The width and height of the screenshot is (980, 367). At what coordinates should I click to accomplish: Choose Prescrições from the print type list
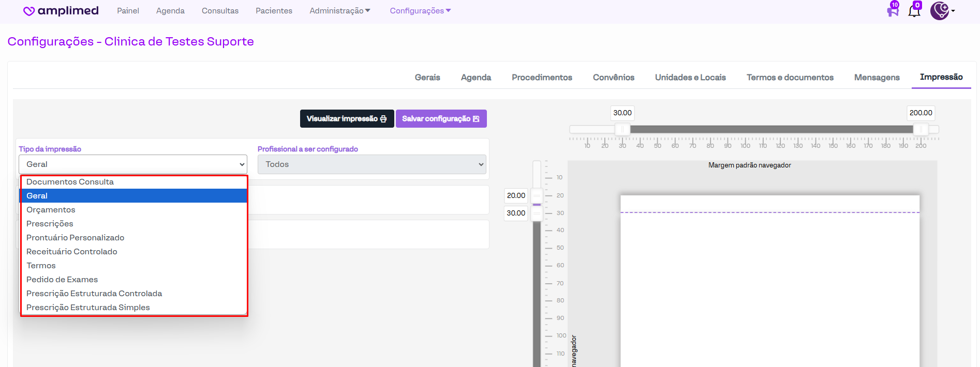click(x=50, y=224)
